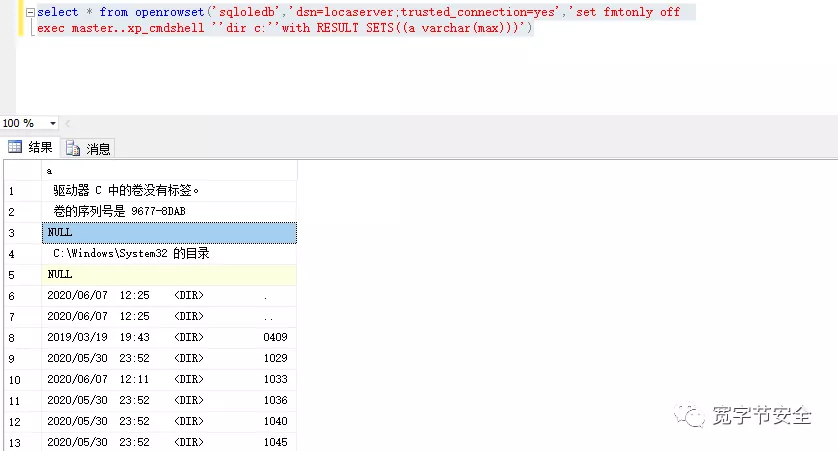The image size is (838, 451).
Task: Open the 100 % zoom dropdown
Action: pos(53,123)
